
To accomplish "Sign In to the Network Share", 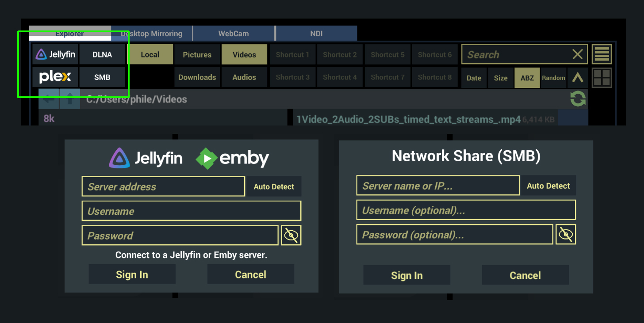I will (x=407, y=275).
